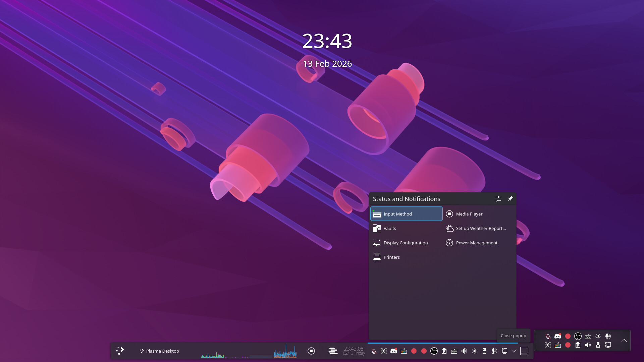This screenshot has height=362, width=644.
Task: Click media stop button in bottom panel
Action: click(x=311, y=351)
